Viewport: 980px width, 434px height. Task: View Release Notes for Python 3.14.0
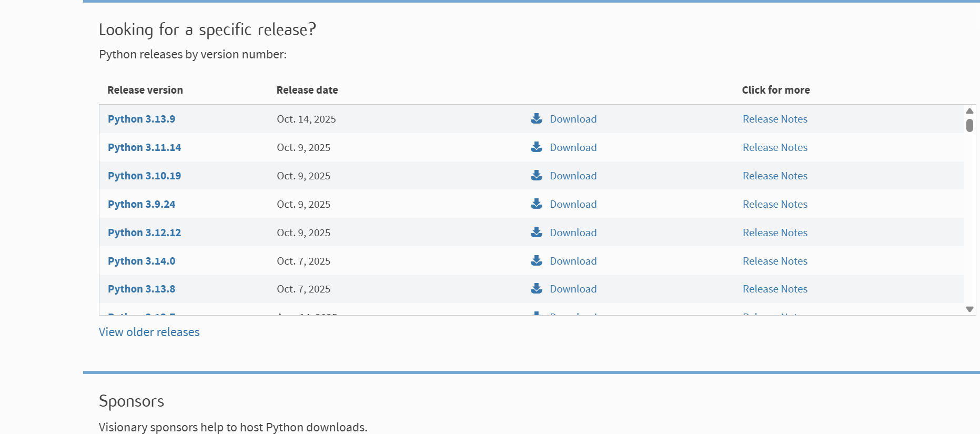point(775,261)
